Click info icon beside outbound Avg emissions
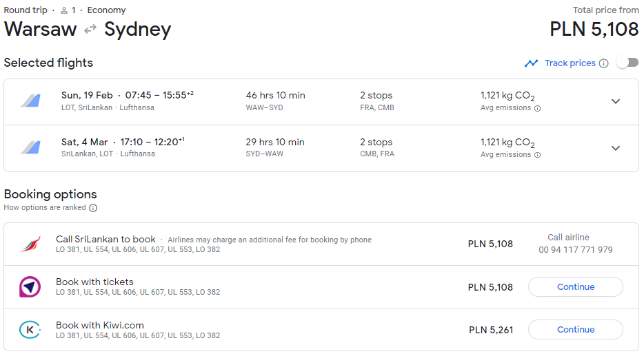This screenshot has width=644, height=356. click(537, 108)
